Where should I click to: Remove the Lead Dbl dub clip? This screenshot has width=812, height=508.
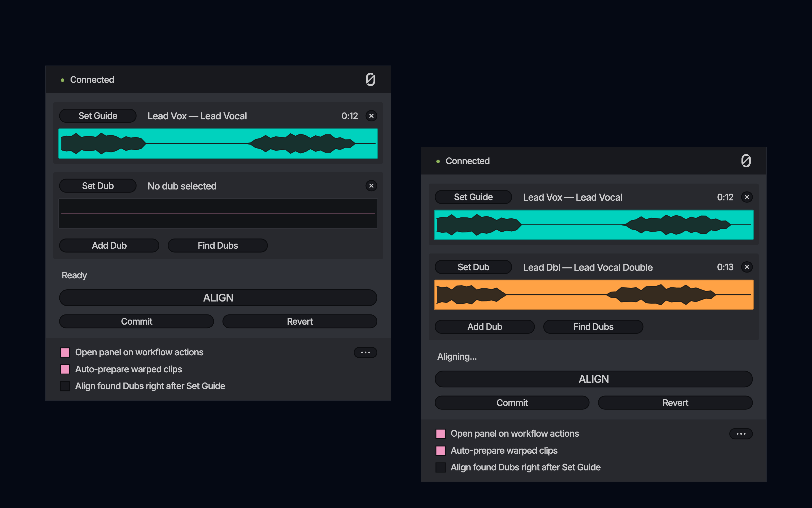coord(747,267)
